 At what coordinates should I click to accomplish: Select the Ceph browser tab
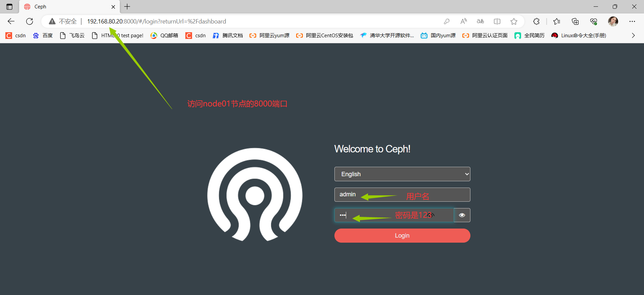[70, 7]
